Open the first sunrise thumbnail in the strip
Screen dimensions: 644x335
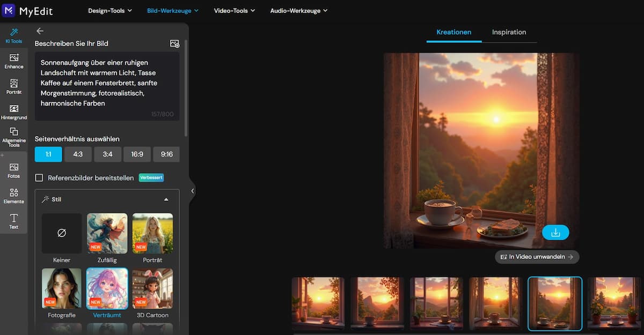tap(318, 303)
